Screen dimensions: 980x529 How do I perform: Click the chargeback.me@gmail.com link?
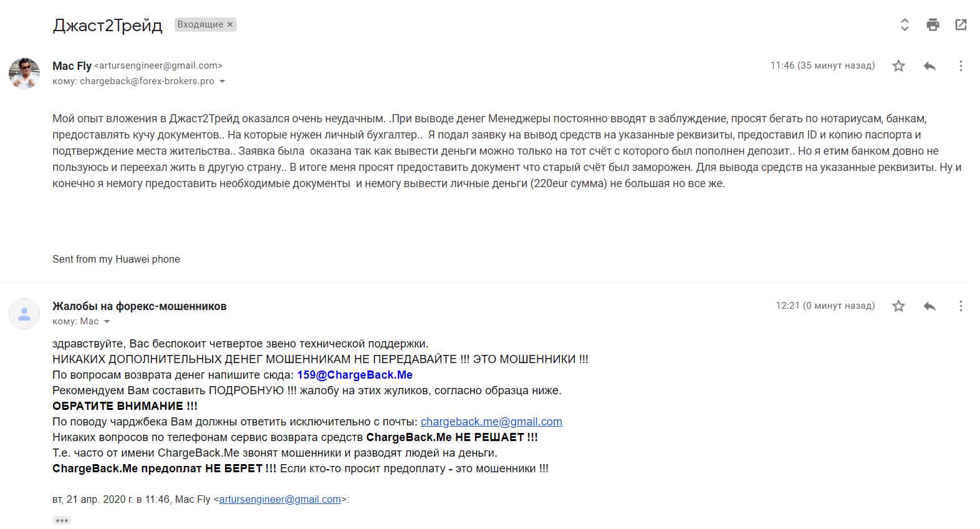point(491,422)
